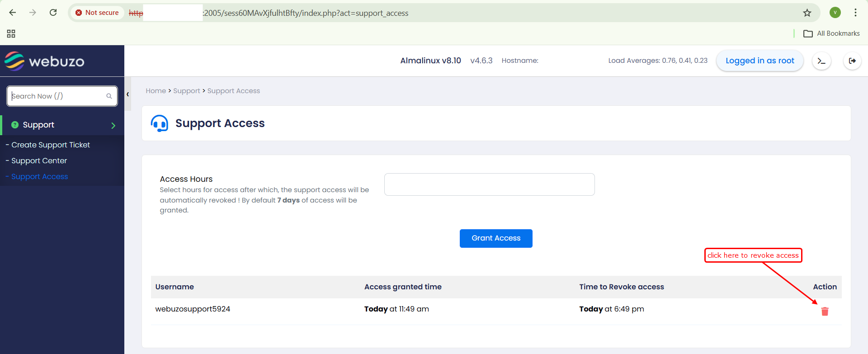The width and height of the screenshot is (868, 354).
Task: Go to Home breadcrumb link
Action: (x=156, y=91)
